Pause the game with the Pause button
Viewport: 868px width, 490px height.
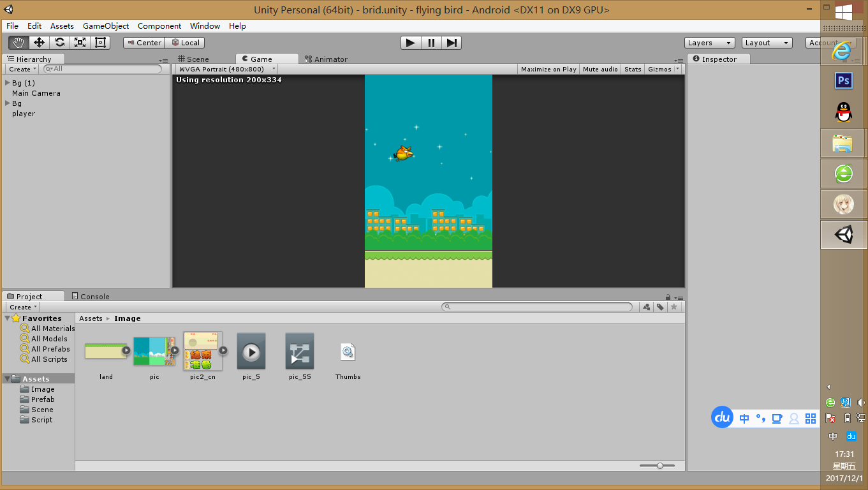431,43
